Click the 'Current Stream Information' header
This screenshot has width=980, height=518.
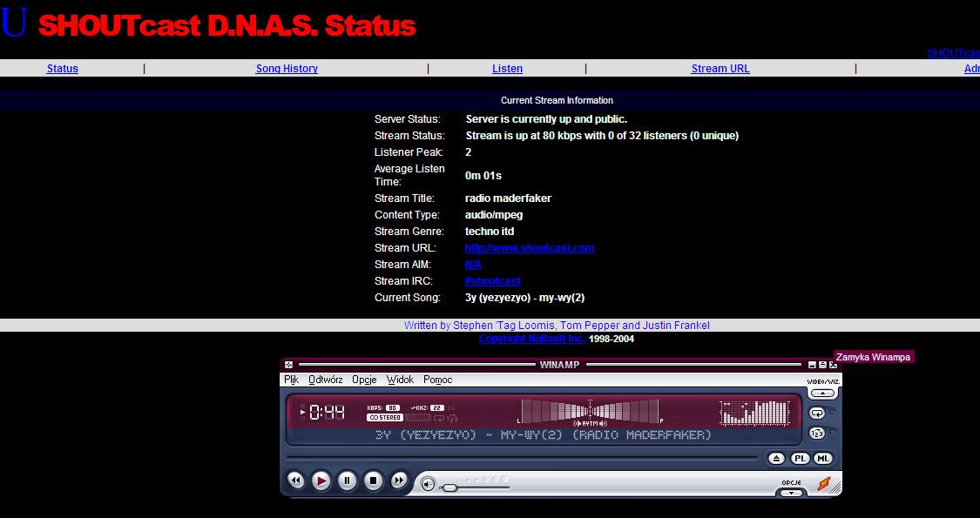click(x=557, y=100)
